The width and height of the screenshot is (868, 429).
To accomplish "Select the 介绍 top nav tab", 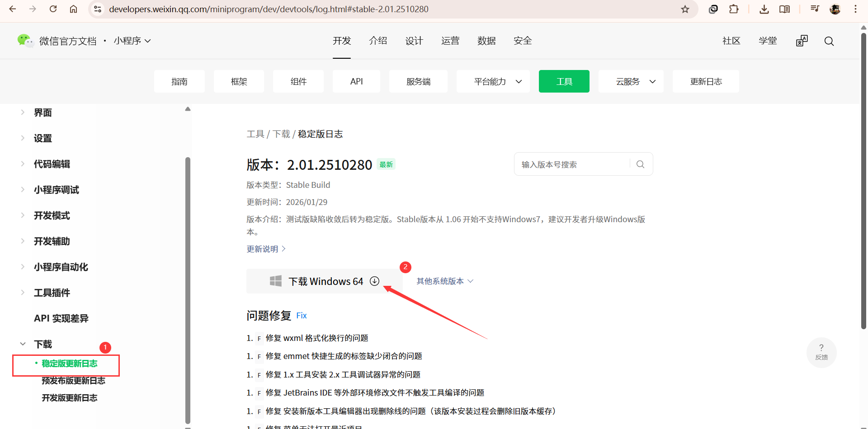I will (x=378, y=41).
